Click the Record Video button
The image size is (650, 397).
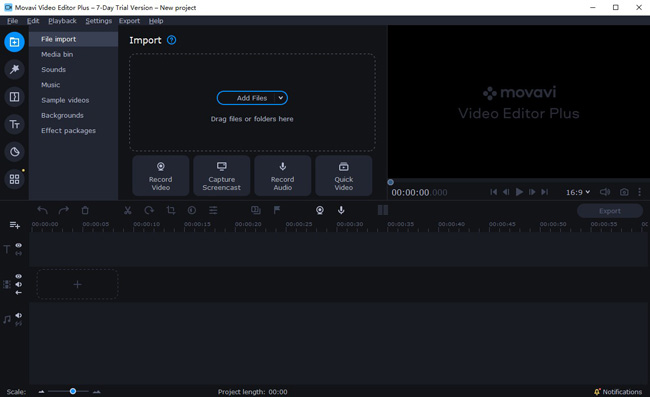160,176
